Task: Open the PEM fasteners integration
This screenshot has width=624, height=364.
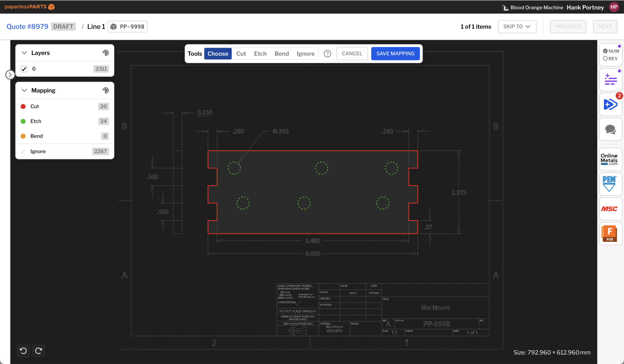Action: [x=610, y=184]
